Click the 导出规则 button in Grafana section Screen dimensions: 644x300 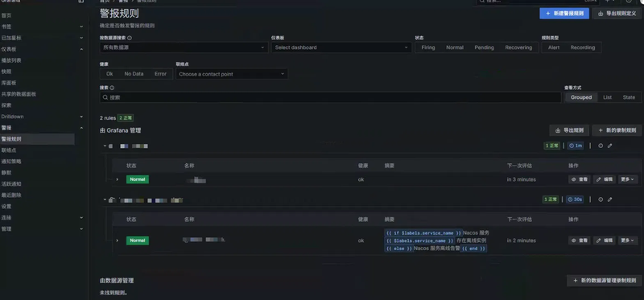569,130
